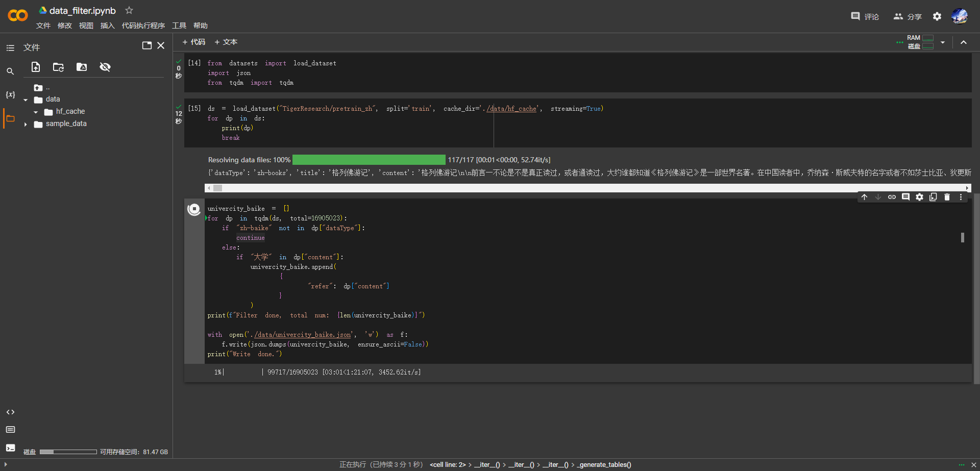
Task: Open the table of contents sidebar icon
Action: pos(10,47)
